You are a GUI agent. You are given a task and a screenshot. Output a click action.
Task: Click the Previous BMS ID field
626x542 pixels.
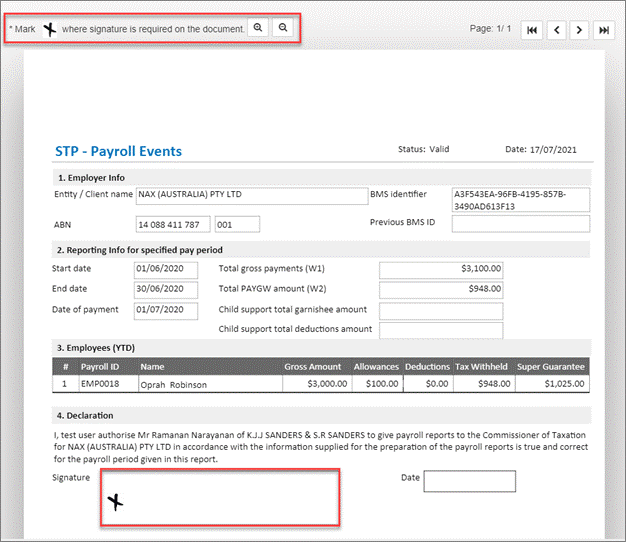click(520, 224)
